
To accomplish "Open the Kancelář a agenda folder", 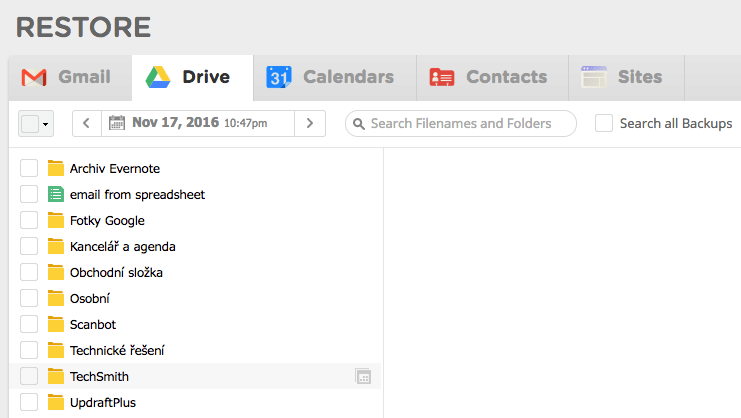I will coord(122,247).
